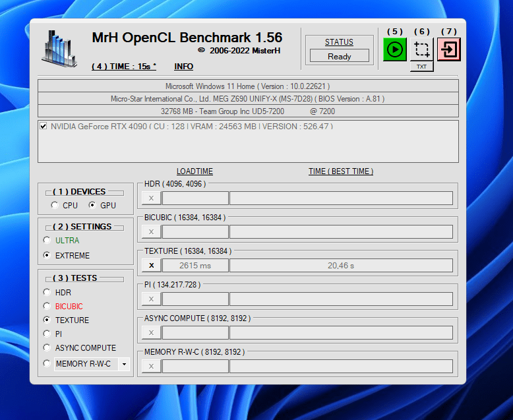Viewport: 513px width, 420px height.
Task: Clear the ASYNC COMPUTE result x button
Action: click(151, 333)
